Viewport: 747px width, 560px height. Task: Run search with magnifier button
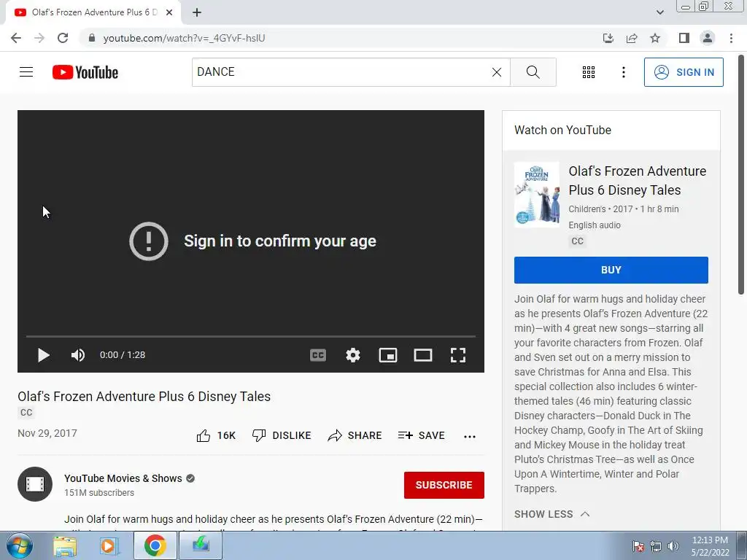[533, 72]
